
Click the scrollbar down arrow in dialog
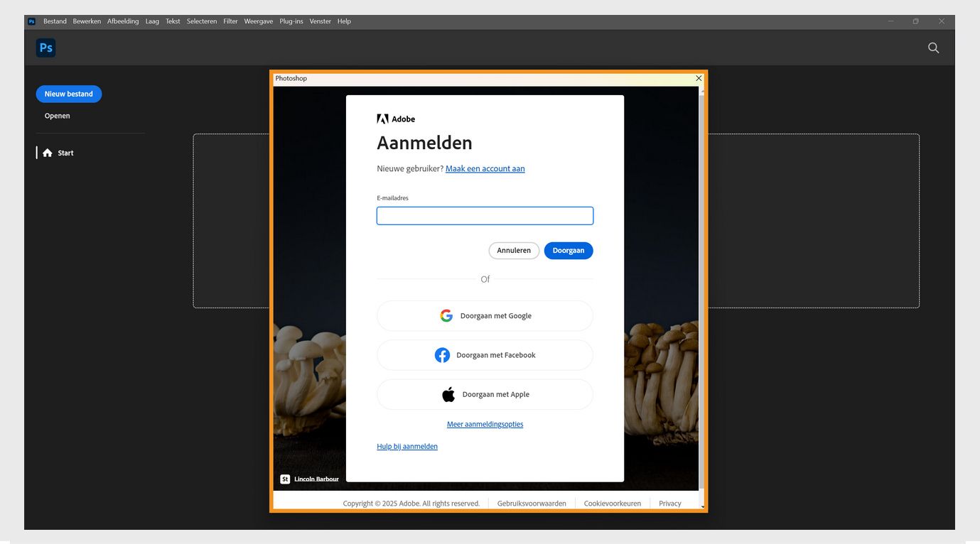click(x=702, y=507)
